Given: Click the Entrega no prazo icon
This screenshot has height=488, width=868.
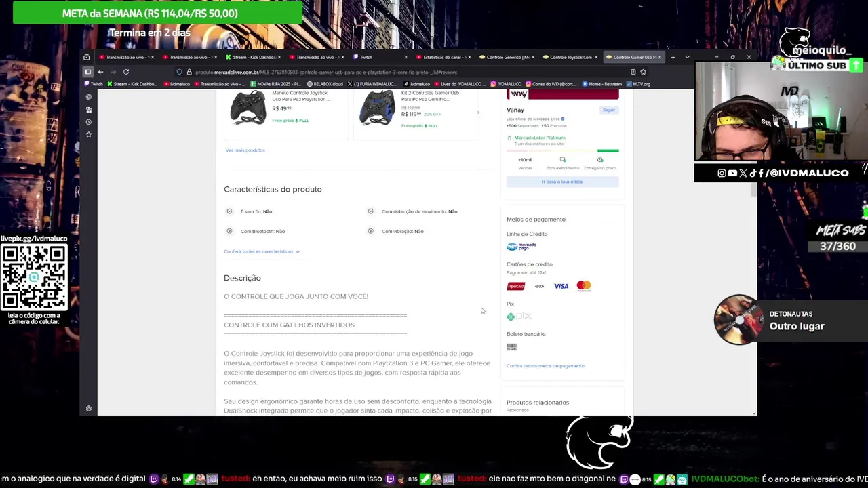Looking at the screenshot, I should pyautogui.click(x=599, y=160).
